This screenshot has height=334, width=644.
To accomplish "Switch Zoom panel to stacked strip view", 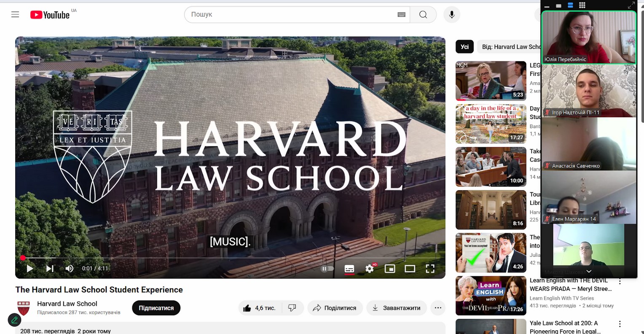I will pos(570,5).
